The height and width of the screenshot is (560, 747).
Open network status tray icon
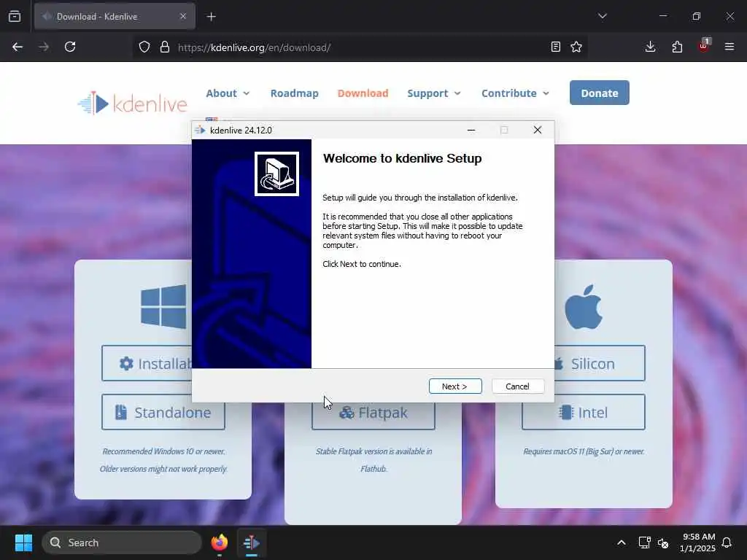(645, 542)
